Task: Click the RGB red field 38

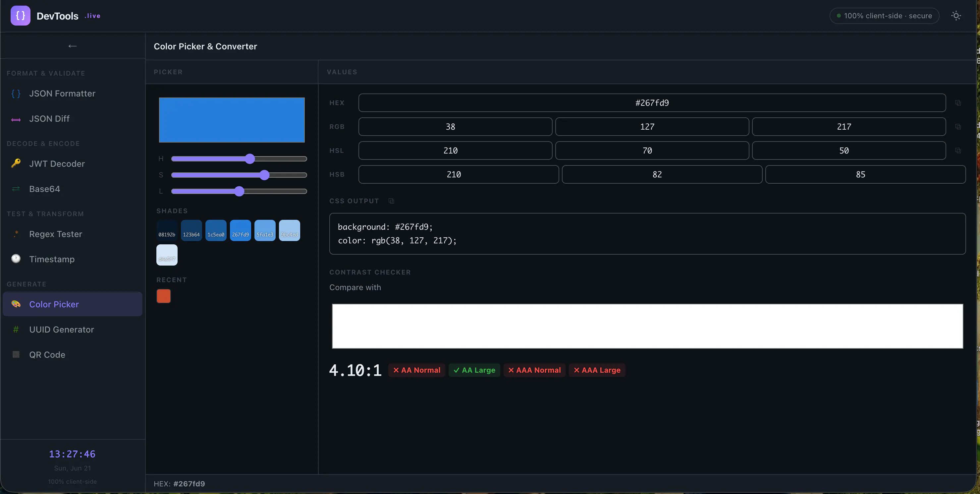Action: [456, 127]
